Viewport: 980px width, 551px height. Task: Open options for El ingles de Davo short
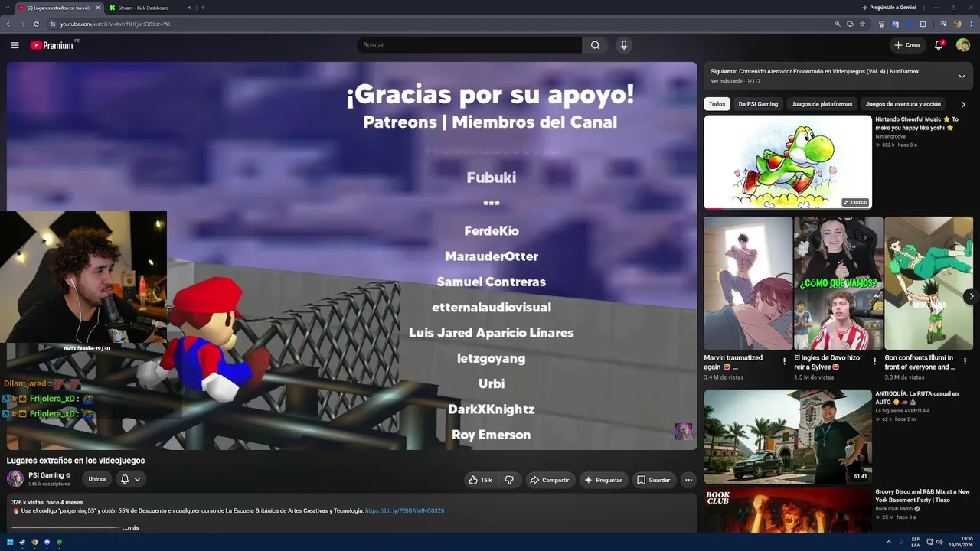pos(874,361)
